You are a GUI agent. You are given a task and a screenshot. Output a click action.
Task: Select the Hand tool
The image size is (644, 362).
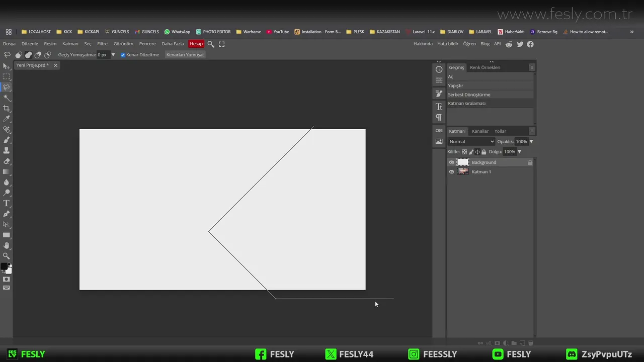tap(7, 246)
